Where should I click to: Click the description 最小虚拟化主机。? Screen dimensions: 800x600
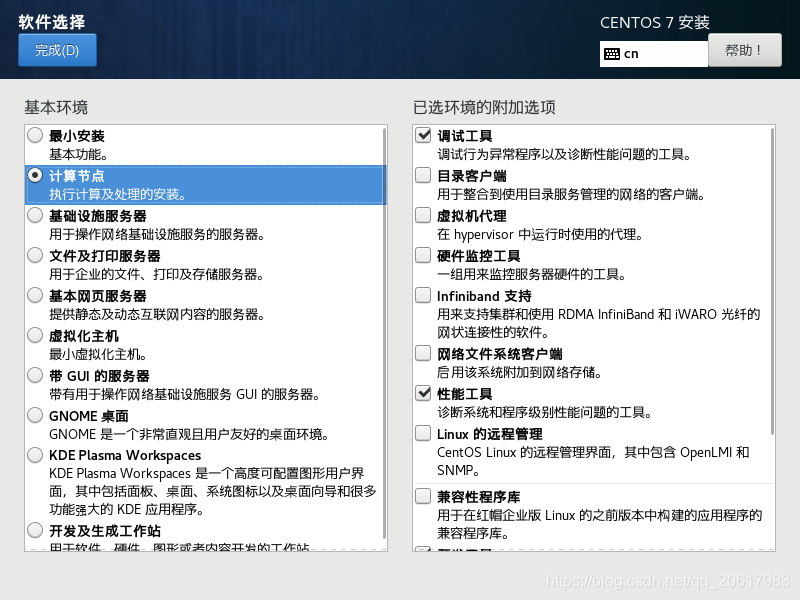tap(98, 354)
